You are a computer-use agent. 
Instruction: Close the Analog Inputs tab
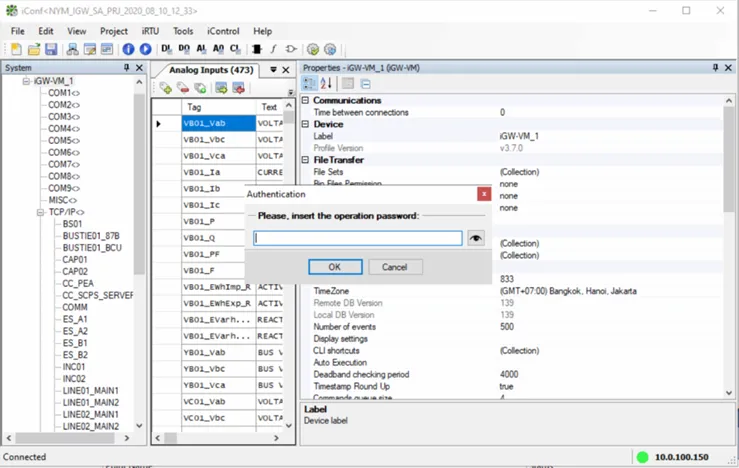tap(286, 70)
